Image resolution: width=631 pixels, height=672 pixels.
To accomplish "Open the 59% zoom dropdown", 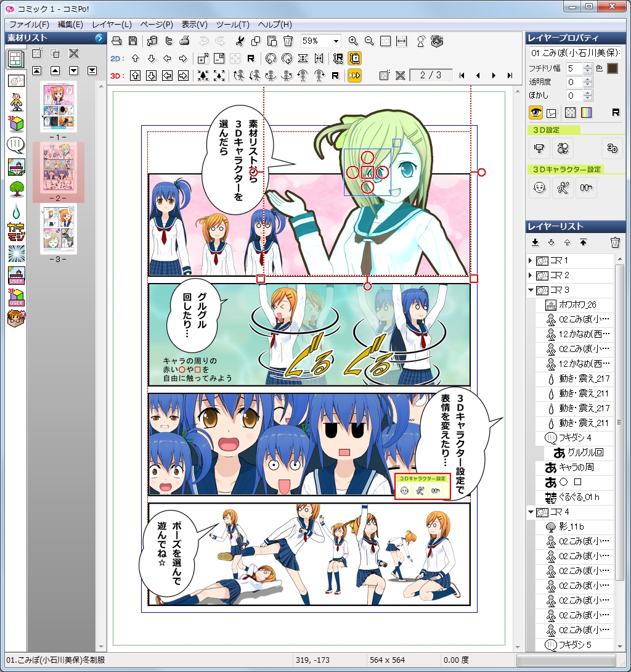I will (336, 41).
